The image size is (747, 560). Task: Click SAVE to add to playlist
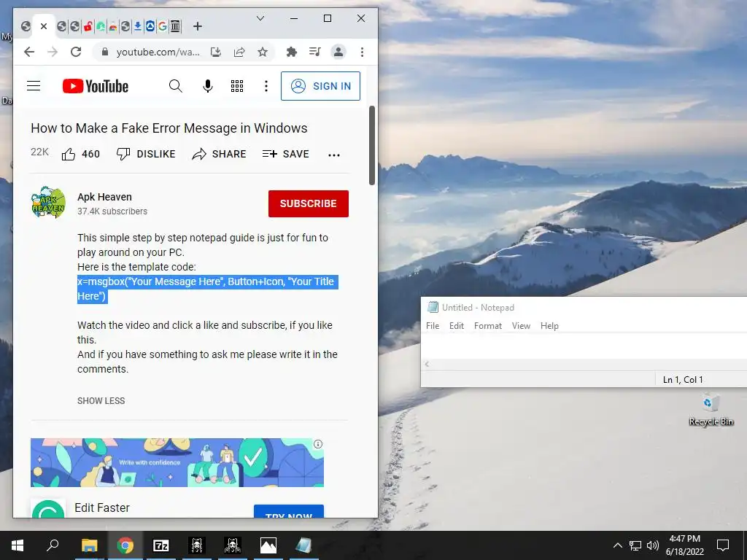tap(286, 154)
